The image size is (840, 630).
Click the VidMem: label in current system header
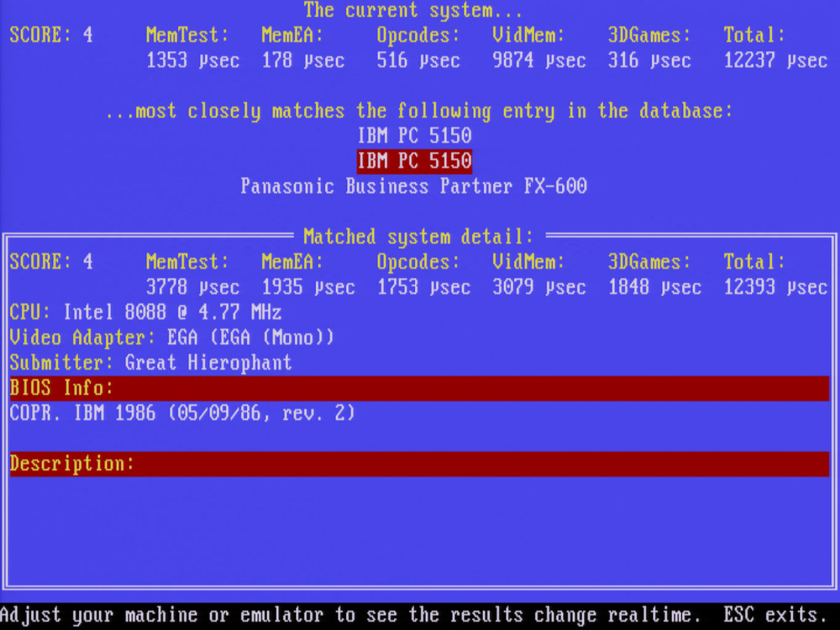[x=529, y=35]
